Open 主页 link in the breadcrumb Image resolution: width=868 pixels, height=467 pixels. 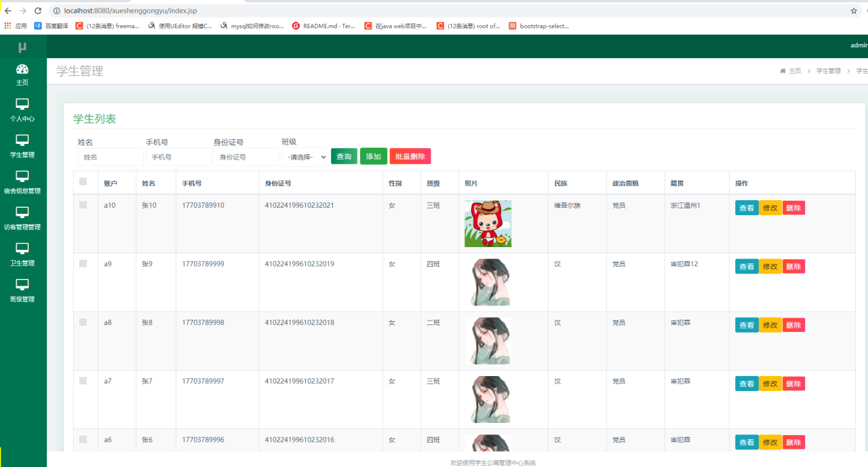[795, 71]
